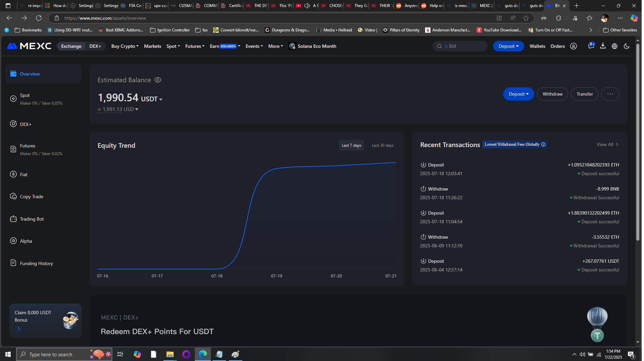This screenshot has width=644, height=361.
Task: Open the Overview sidebar item
Action: tap(43, 74)
